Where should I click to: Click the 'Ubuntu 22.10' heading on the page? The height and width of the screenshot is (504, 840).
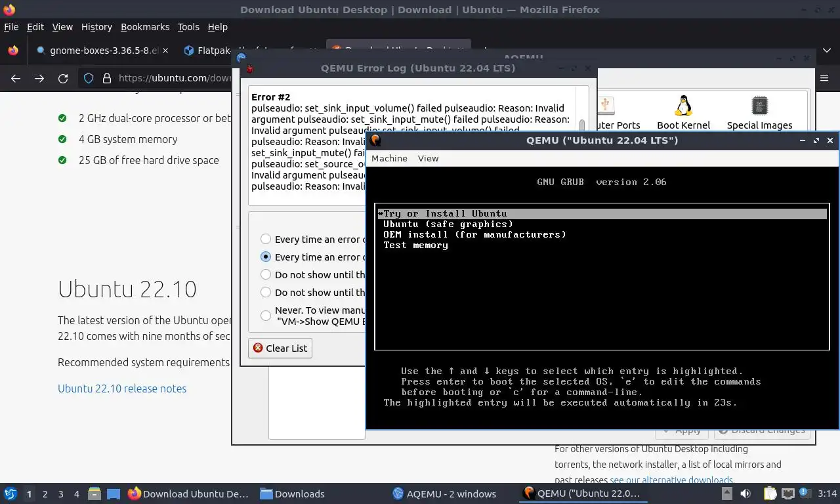[127, 289]
